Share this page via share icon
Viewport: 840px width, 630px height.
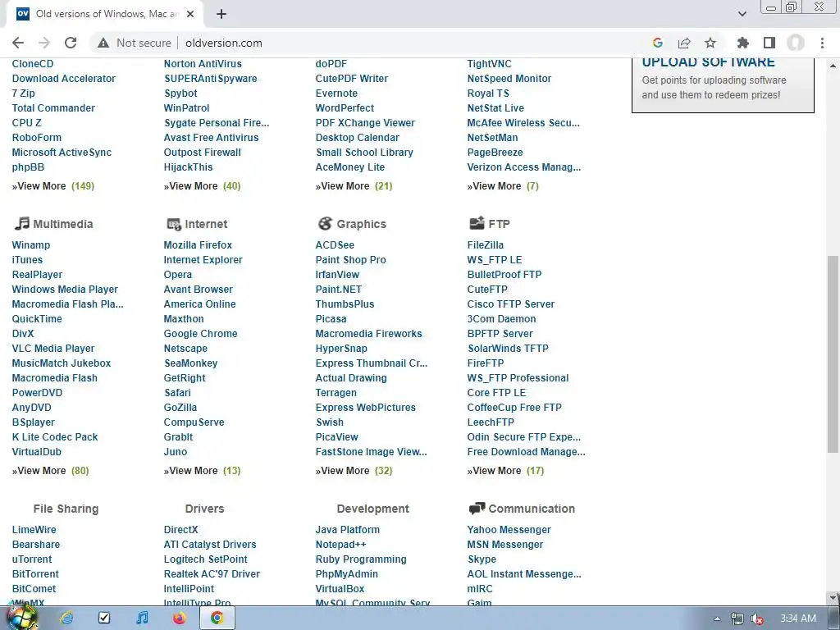tap(684, 43)
